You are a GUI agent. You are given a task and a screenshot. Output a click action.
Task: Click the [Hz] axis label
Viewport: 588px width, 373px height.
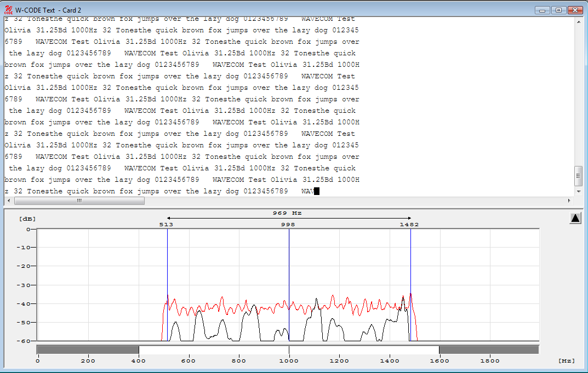point(567,360)
